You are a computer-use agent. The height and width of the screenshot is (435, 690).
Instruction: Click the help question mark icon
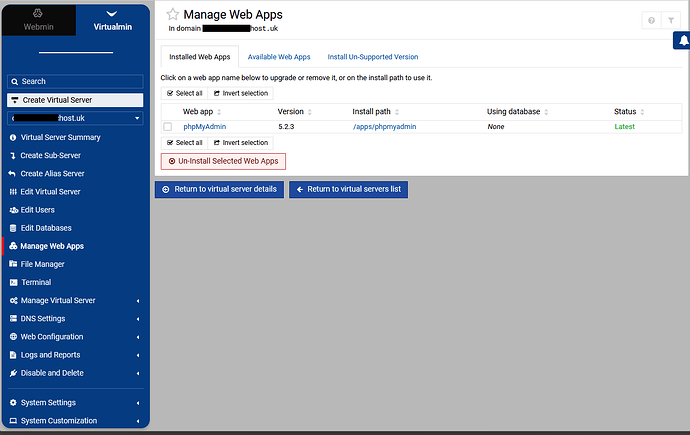tap(651, 20)
